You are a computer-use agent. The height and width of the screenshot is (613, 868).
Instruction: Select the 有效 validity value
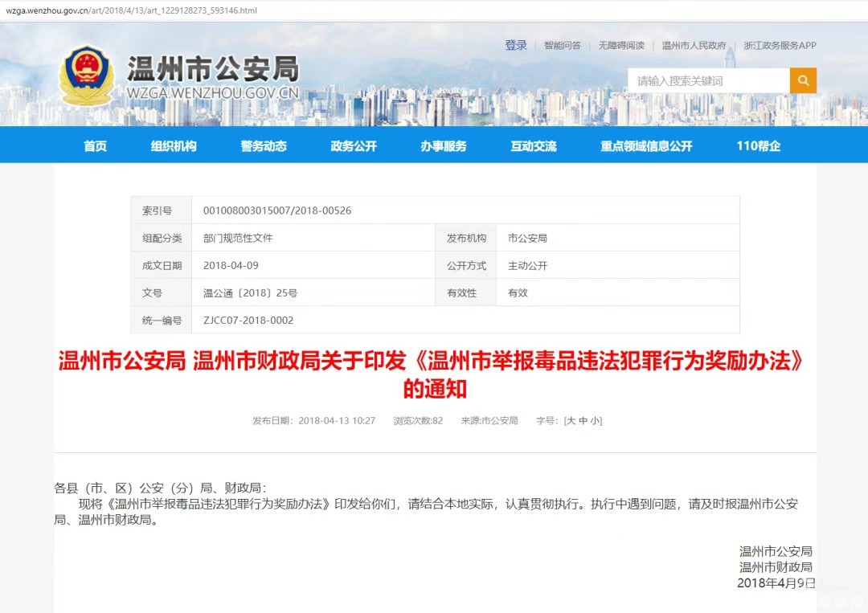point(518,292)
